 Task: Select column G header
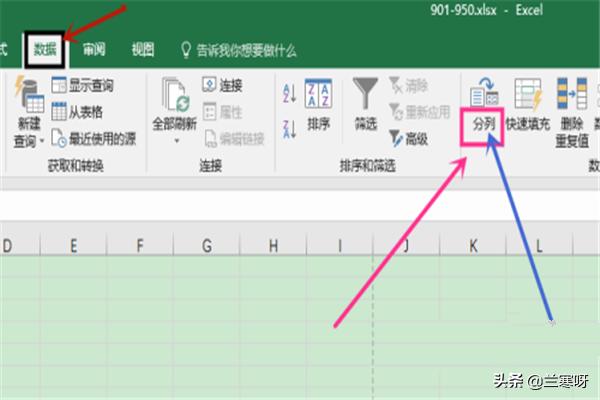(206, 245)
